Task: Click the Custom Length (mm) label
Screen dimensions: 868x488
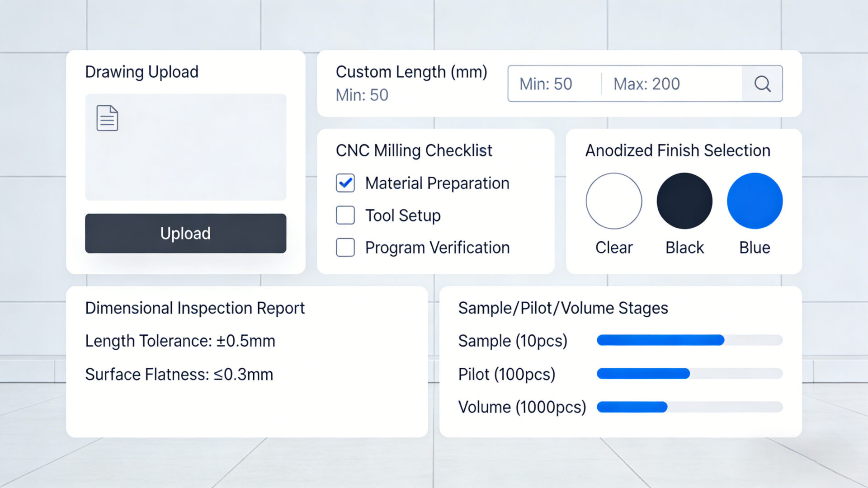Action: tap(411, 71)
